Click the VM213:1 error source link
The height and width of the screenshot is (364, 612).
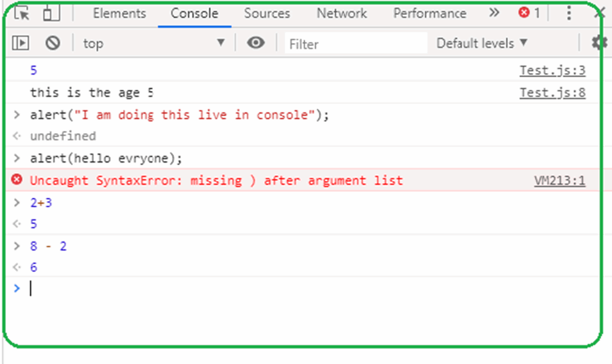(561, 180)
